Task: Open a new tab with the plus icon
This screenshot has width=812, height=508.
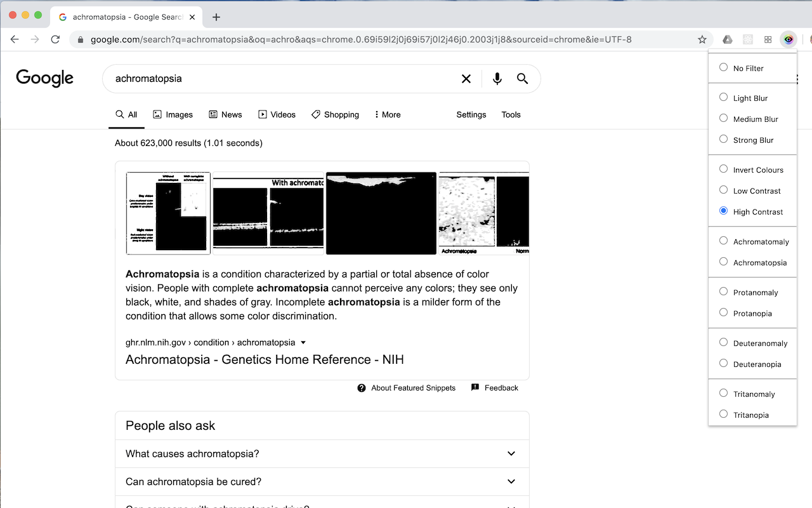Action: (216, 17)
